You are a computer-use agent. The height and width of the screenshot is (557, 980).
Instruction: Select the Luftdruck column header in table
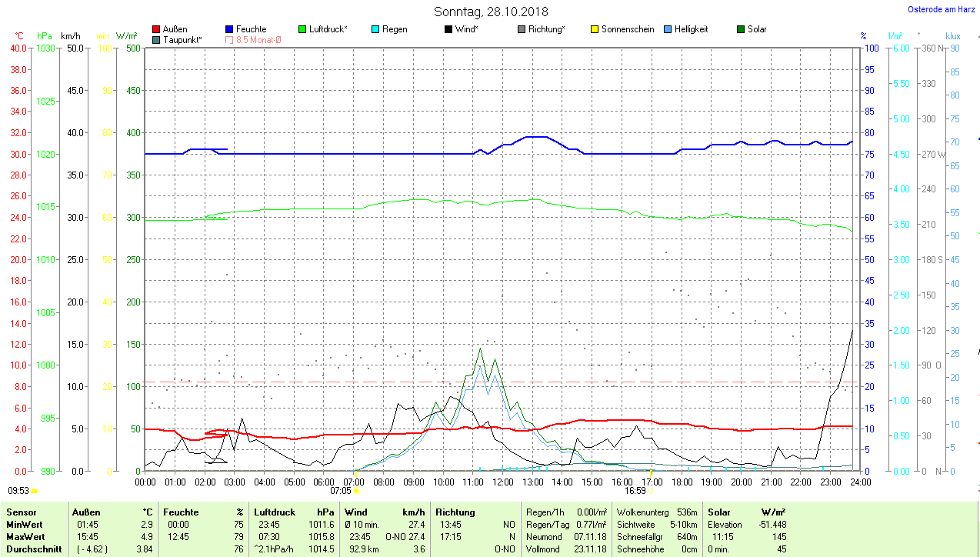tap(274, 512)
